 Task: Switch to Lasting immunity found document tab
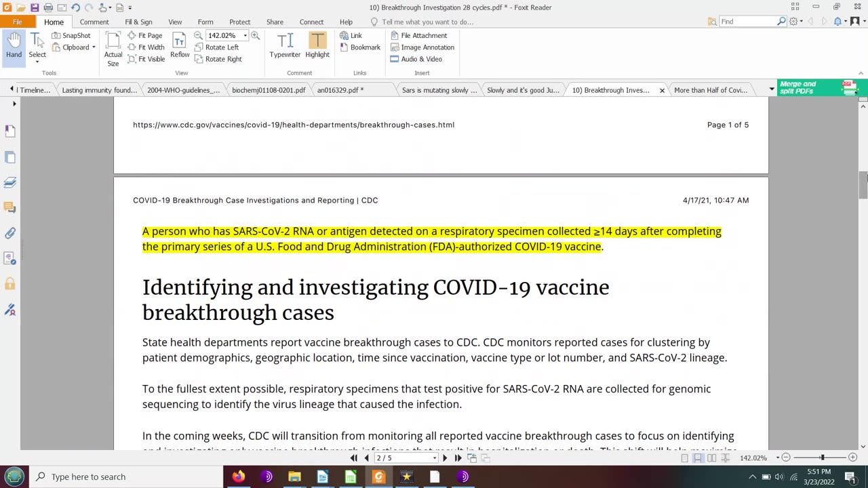(99, 90)
